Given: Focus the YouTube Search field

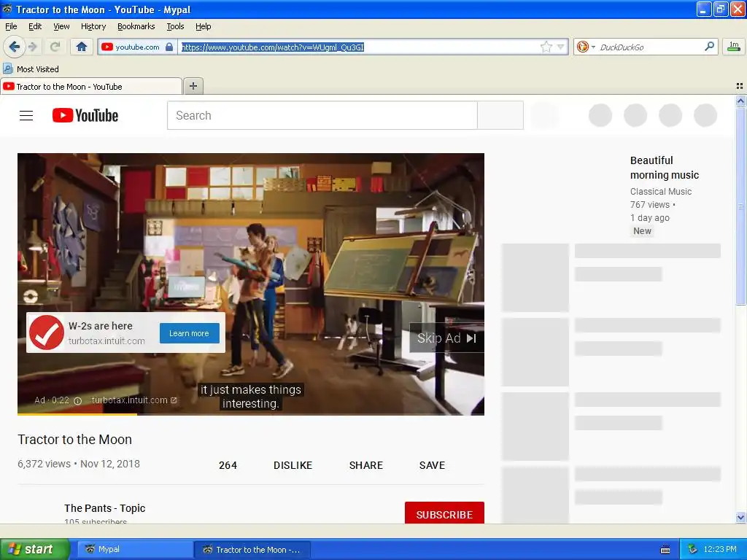Looking at the screenshot, I should click(x=322, y=115).
